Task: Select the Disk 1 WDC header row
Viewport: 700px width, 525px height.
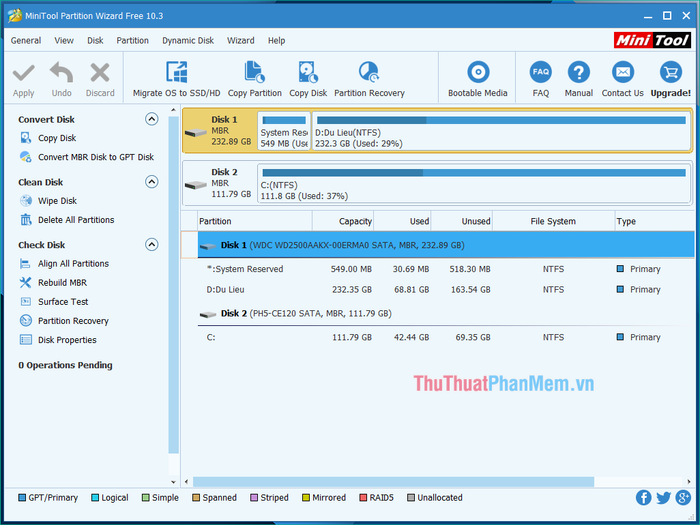Action: click(445, 245)
